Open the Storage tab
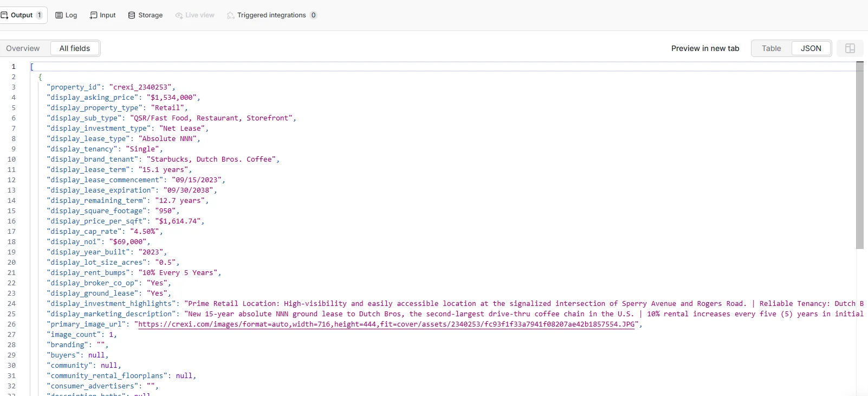Image resolution: width=868 pixels, height=396 pixels. (145, 15)
